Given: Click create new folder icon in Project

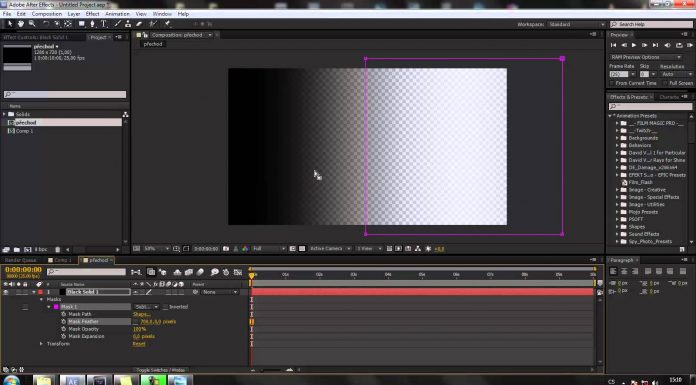Looking at the screenshot, I should point(16,250).
